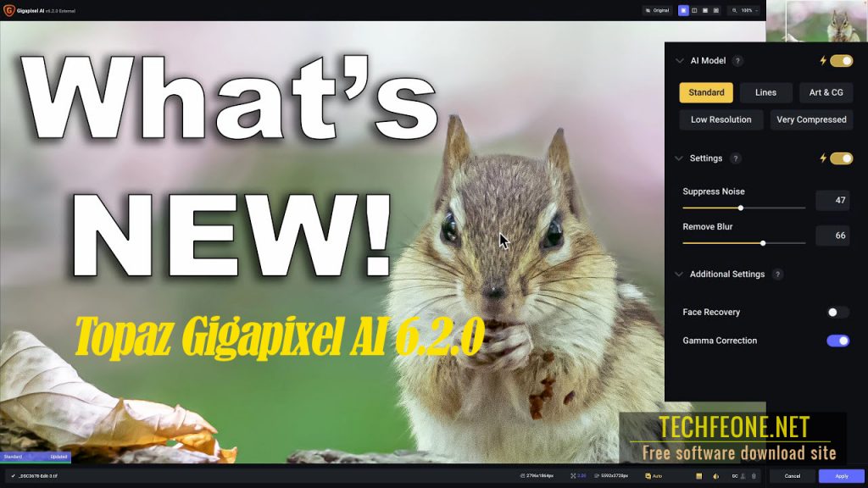
Task: Click the Remove Blur slider handle
Action: point(763,243)
